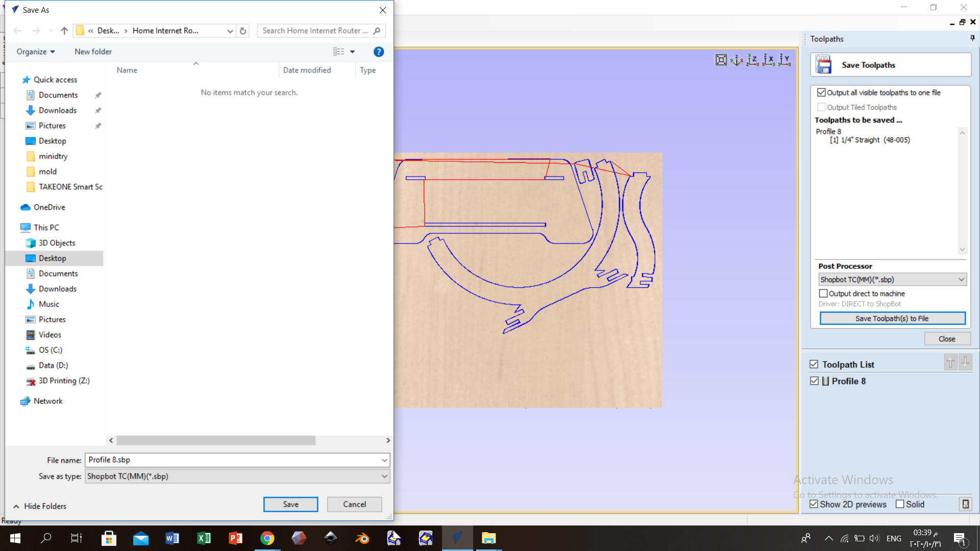Open PowerPoint from the taskbar
The width and height of the screenshot is (980, 551).
[235, 538]
